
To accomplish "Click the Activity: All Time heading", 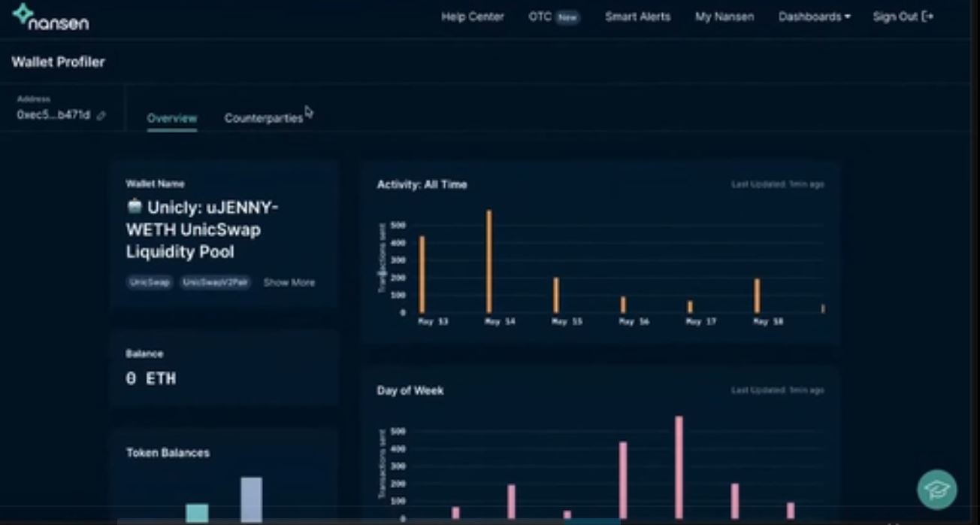I will [x=422, y=184].
